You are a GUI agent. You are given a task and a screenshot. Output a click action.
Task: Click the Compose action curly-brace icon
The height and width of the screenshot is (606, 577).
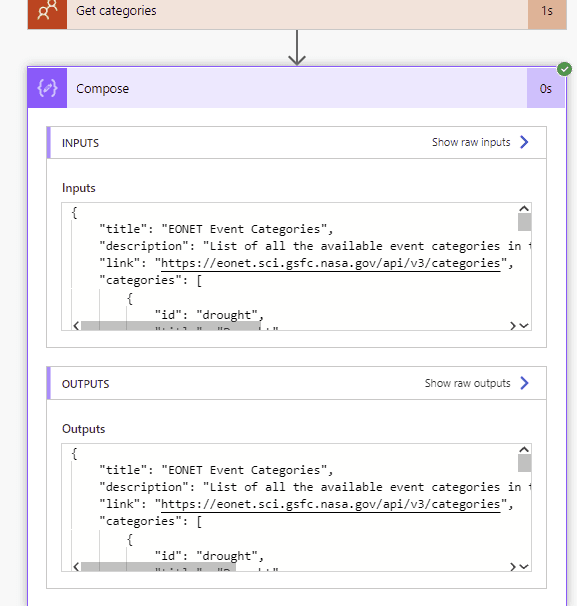pos(47,88)
